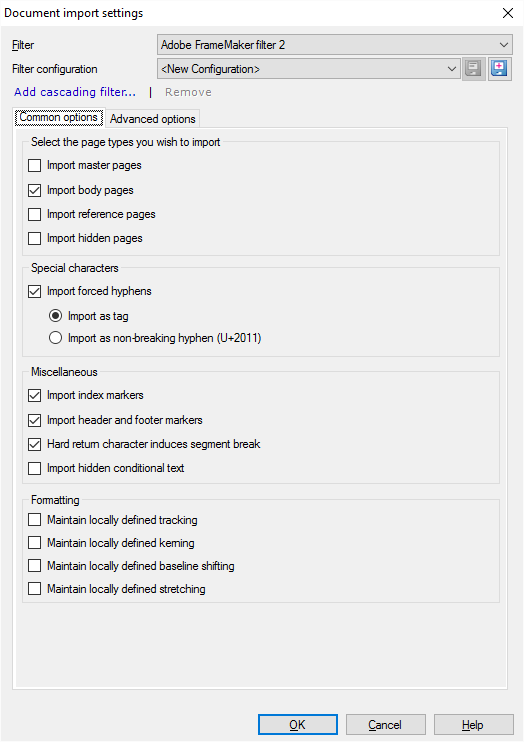Click the add new configuration icon
The width and height of the screenshot is (524, 742).
click(x=499, y=69)
